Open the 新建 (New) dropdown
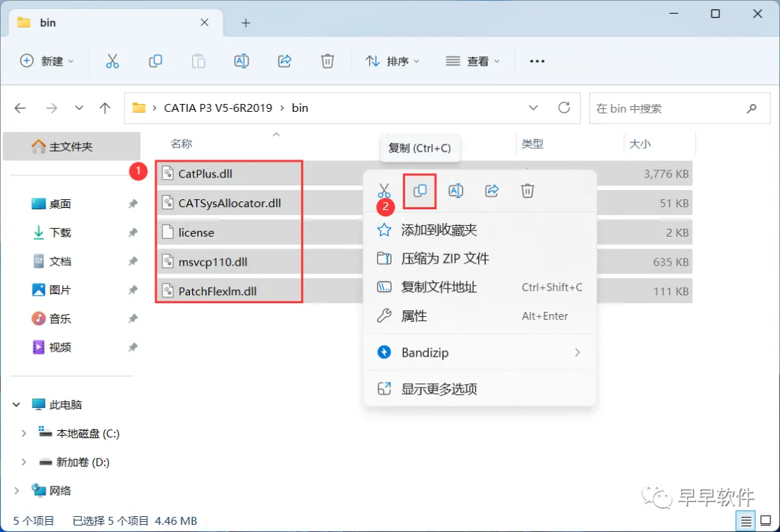This screenshot has width=780, height=532. pos(47,61)
